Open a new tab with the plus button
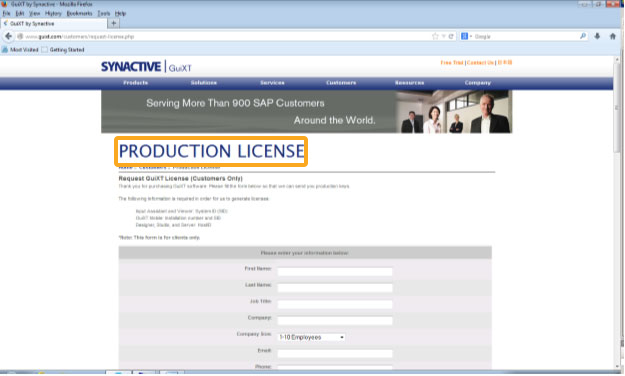The image size is (625, 376). coord(114,23)
